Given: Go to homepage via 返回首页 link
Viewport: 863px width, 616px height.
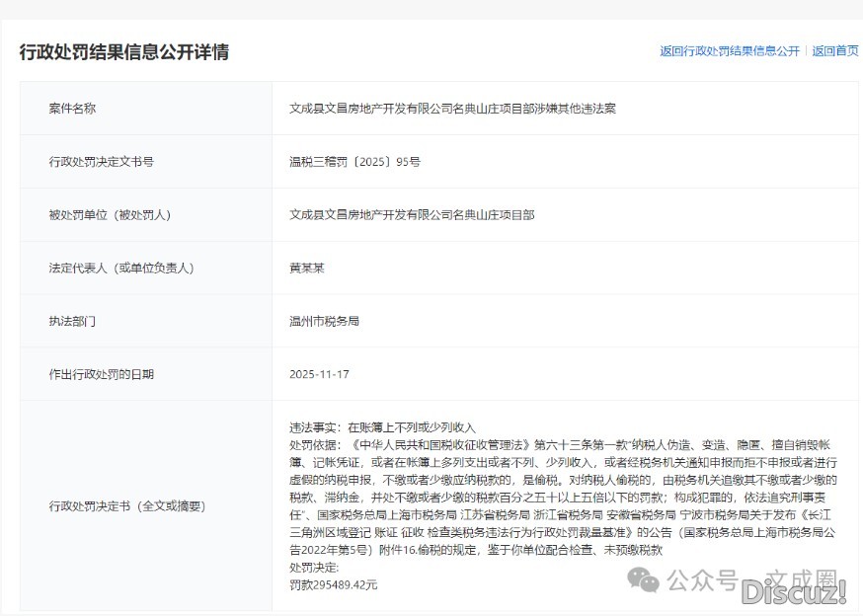Looking at the screenshot, I should 835,51.
